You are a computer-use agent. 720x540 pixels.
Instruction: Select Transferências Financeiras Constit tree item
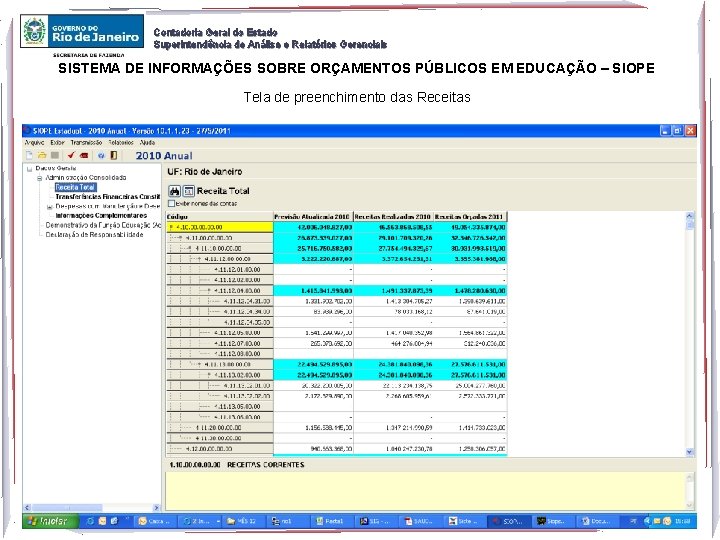107,197
